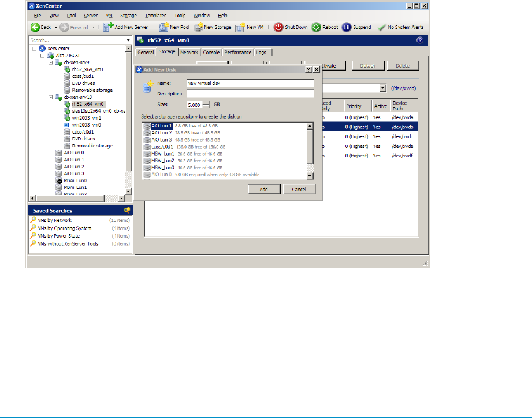Click the Cancel button in dialog
Viewport: 532px width, 418px height.
(299, 190)
